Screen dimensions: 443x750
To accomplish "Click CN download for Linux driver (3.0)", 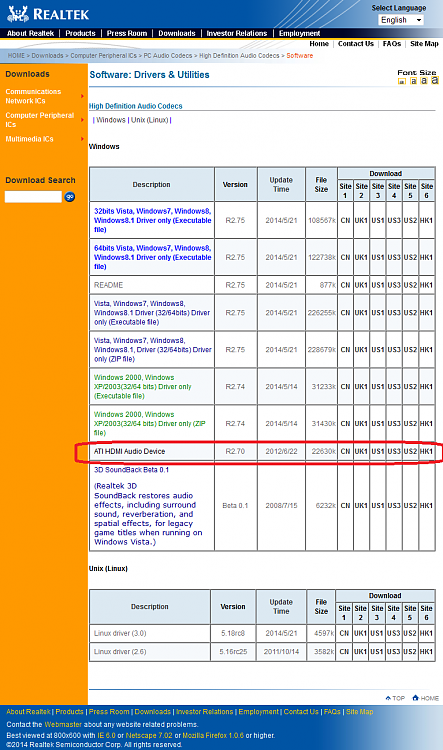I will coord(344,633).
